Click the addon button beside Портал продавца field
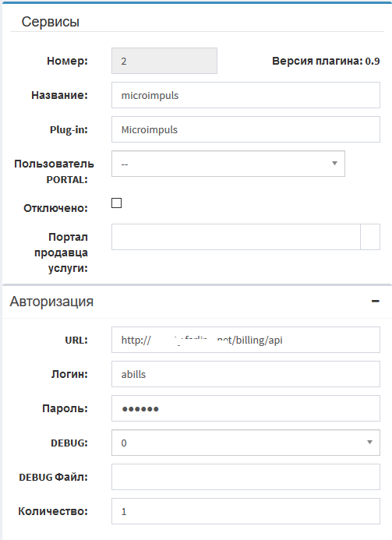 (370, 237)
